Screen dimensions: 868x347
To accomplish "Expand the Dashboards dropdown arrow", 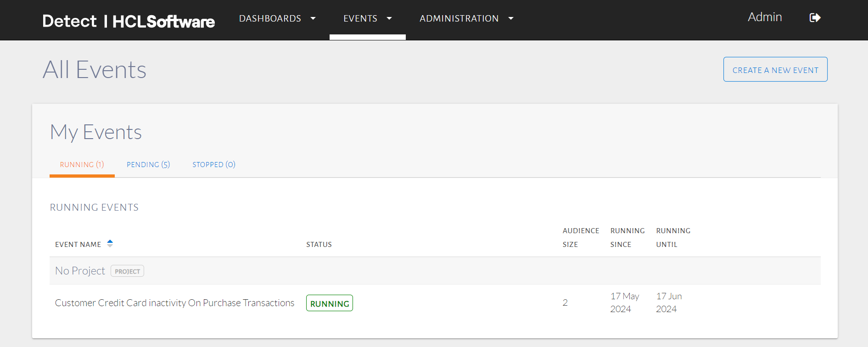I will (313, 19).
